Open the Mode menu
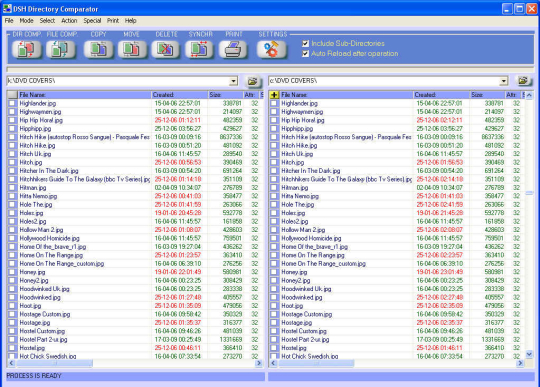 27,21
